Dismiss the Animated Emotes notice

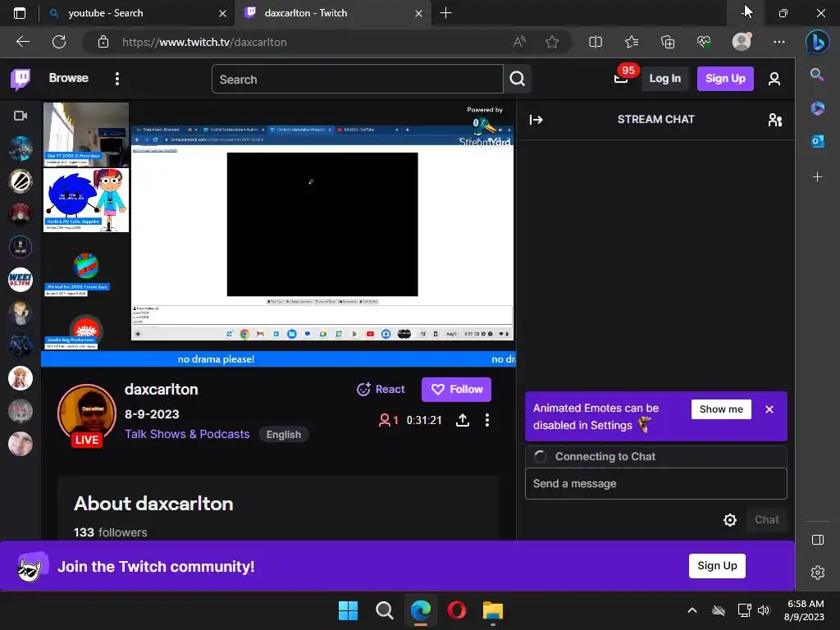[769, 409]
